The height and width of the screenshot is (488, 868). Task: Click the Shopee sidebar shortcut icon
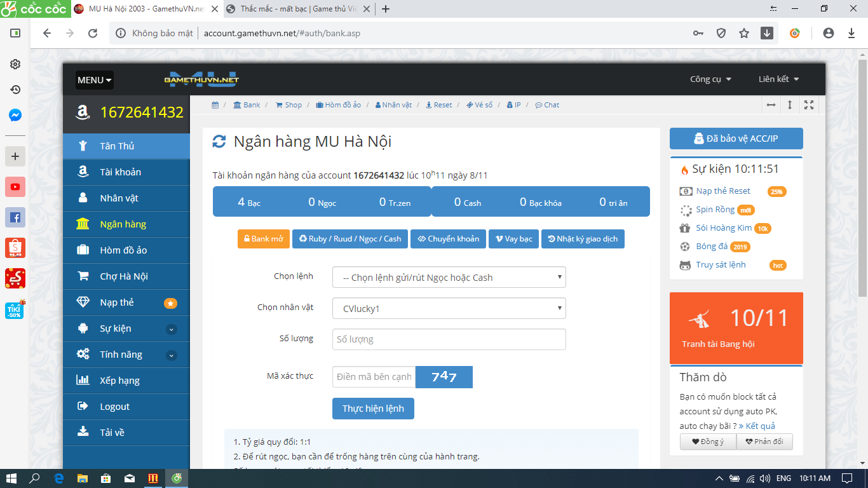tap(15, 248)
